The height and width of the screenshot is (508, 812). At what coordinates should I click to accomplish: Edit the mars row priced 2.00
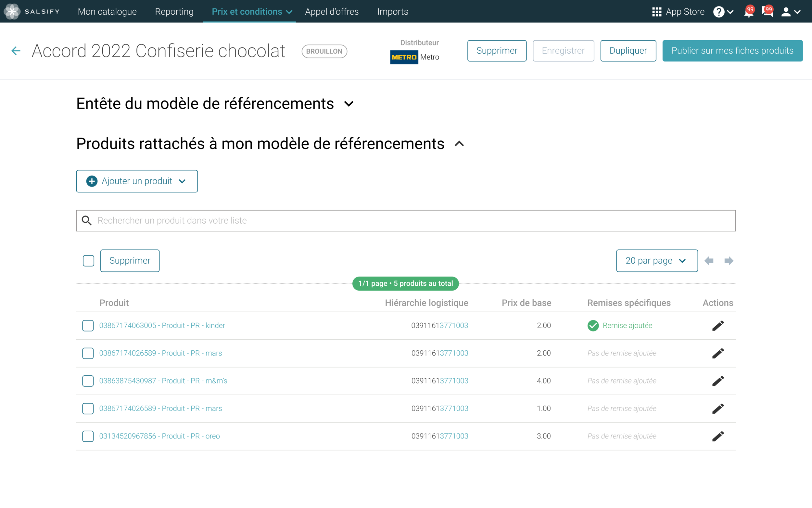pos(718,353)
